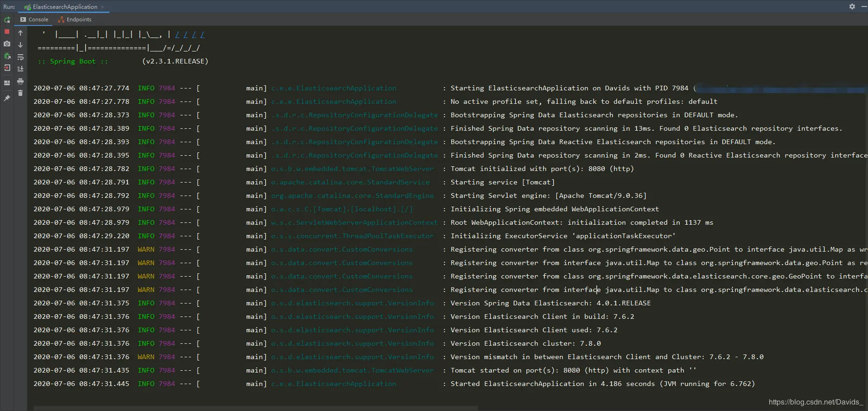
Task: Stop the running application with the red square
Action: click(7, 32)
